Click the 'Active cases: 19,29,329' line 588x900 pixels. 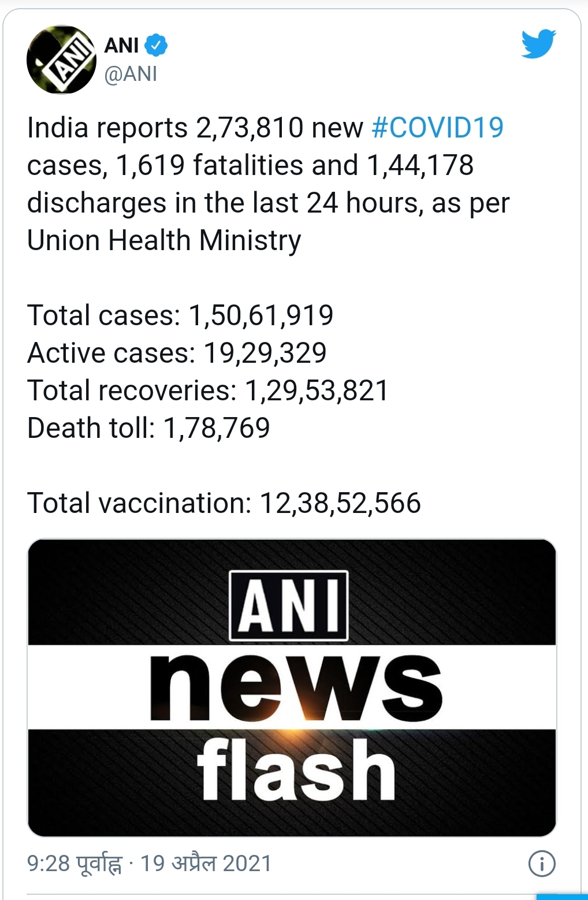[177, 353]
